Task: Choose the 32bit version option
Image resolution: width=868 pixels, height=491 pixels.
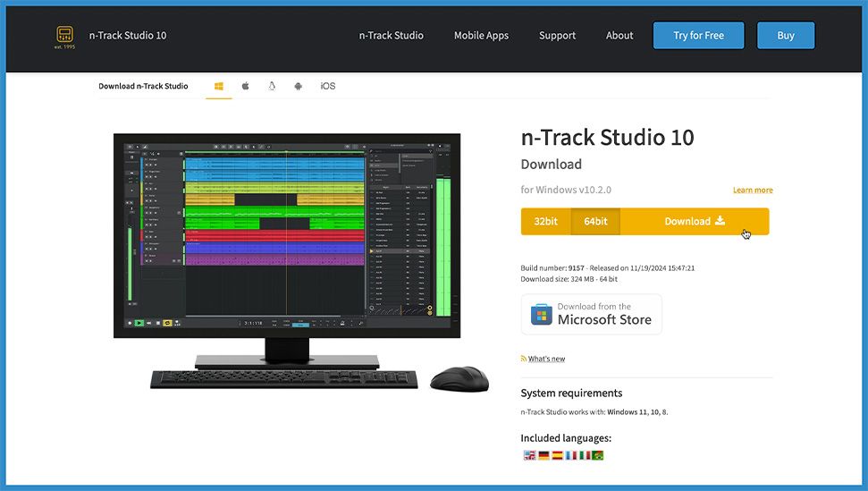Action: coord(546,222)
